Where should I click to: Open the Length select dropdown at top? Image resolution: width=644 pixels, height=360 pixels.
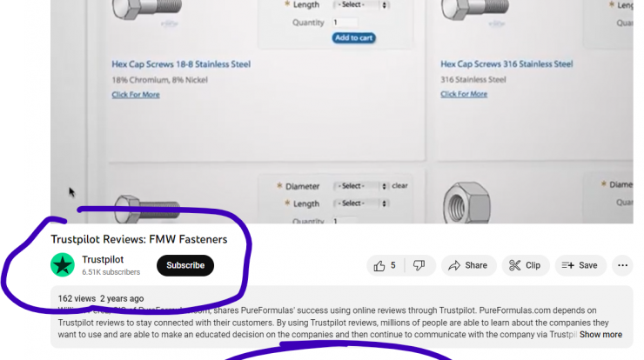(360, 5)
